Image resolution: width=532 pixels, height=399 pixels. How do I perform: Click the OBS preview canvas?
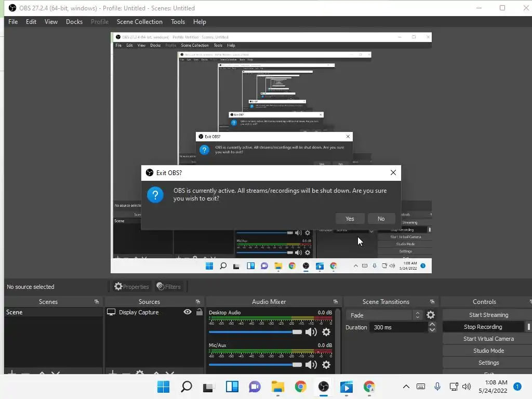tap(271, 153)
